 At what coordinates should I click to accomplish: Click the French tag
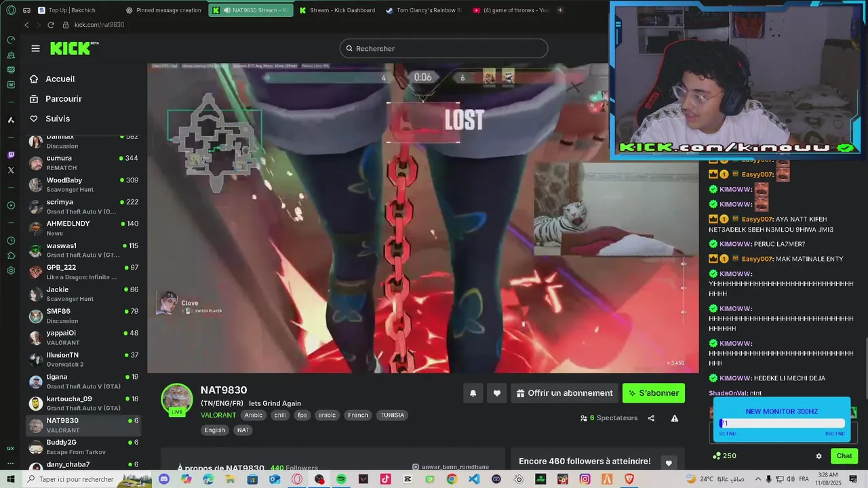[x=358, y=415]
